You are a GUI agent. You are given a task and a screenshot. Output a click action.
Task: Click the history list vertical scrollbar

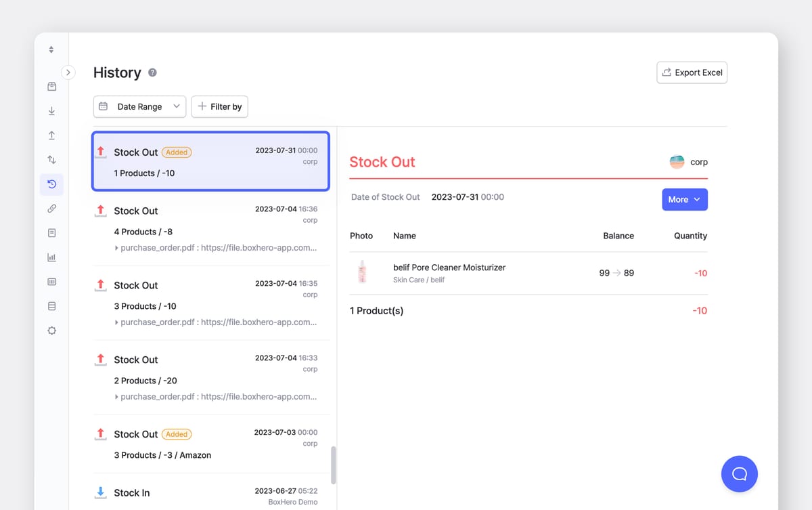333,465
